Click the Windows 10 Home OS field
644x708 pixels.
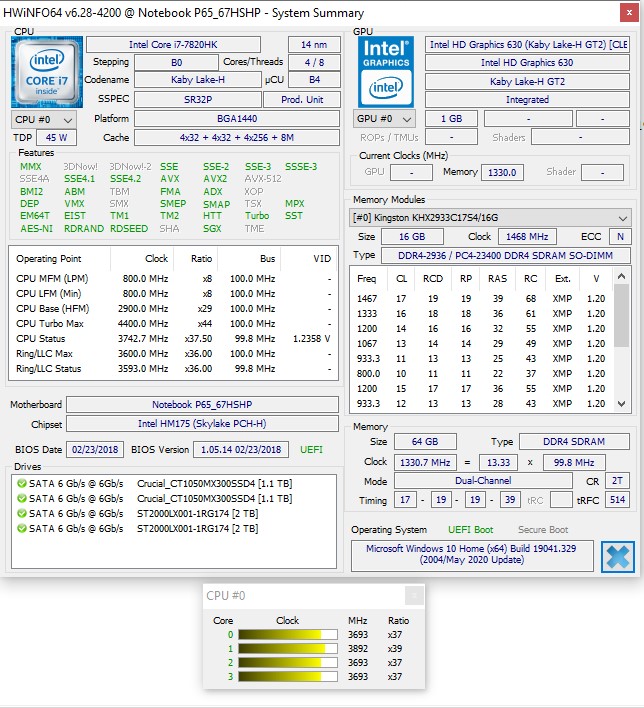[472, 554]
